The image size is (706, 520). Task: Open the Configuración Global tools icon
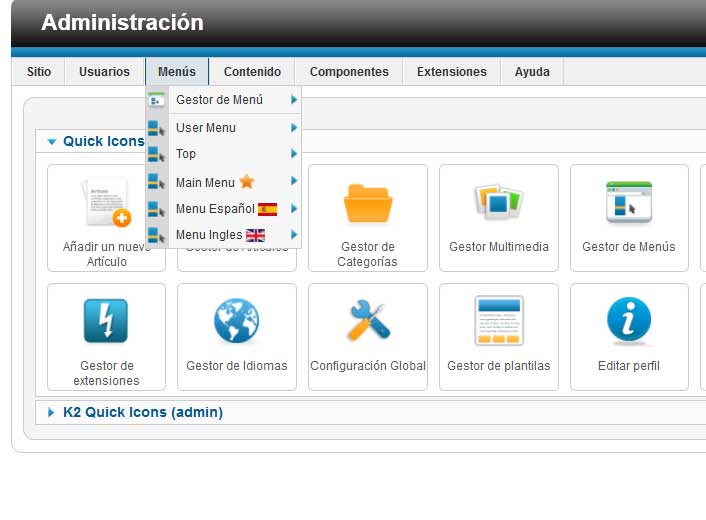point(368,320)
